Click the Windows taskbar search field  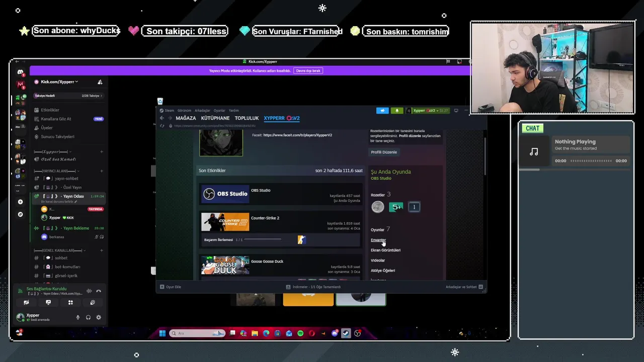[x=197, y=333]
